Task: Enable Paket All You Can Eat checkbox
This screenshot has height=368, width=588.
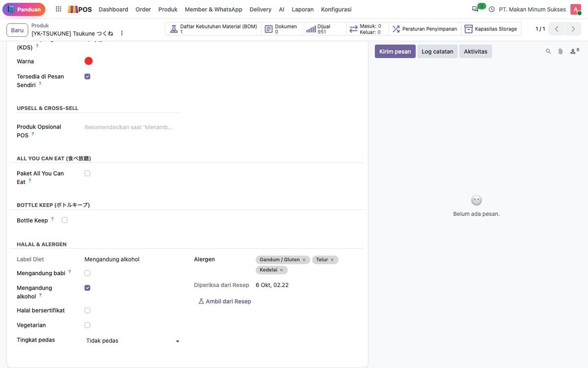Action: [87, 173]
